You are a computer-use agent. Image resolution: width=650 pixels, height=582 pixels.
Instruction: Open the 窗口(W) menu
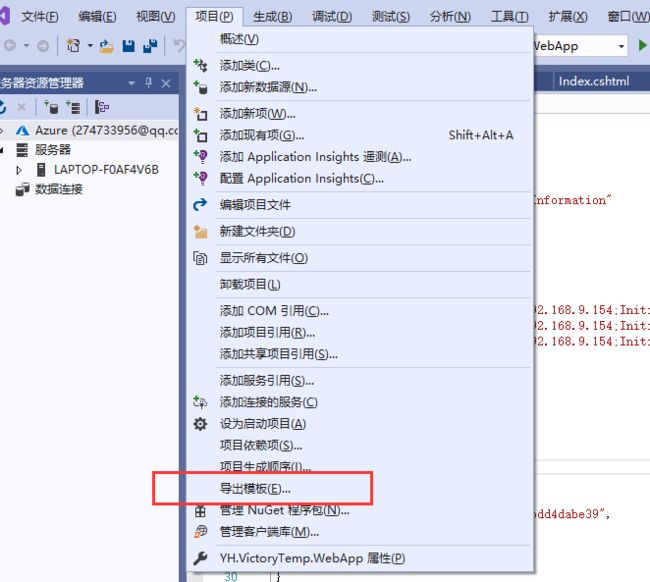628,17
